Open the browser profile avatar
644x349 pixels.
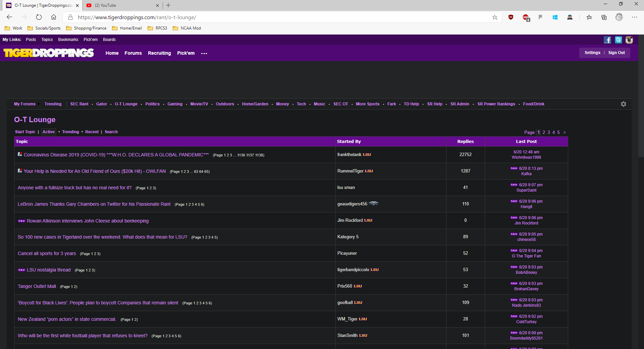tap(619, 17)
